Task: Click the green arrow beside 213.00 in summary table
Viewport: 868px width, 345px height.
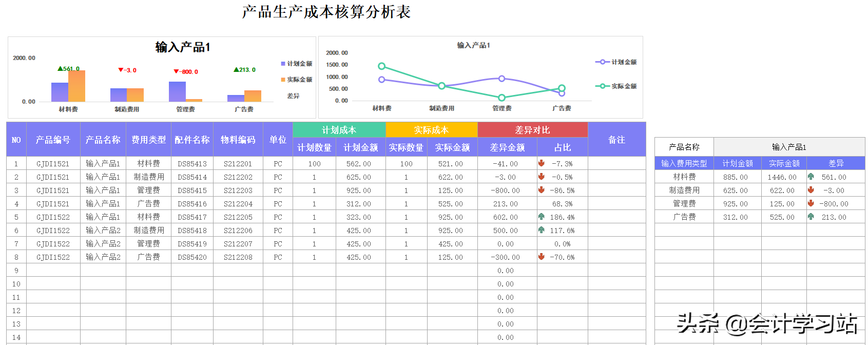Action: click(811, 217)
